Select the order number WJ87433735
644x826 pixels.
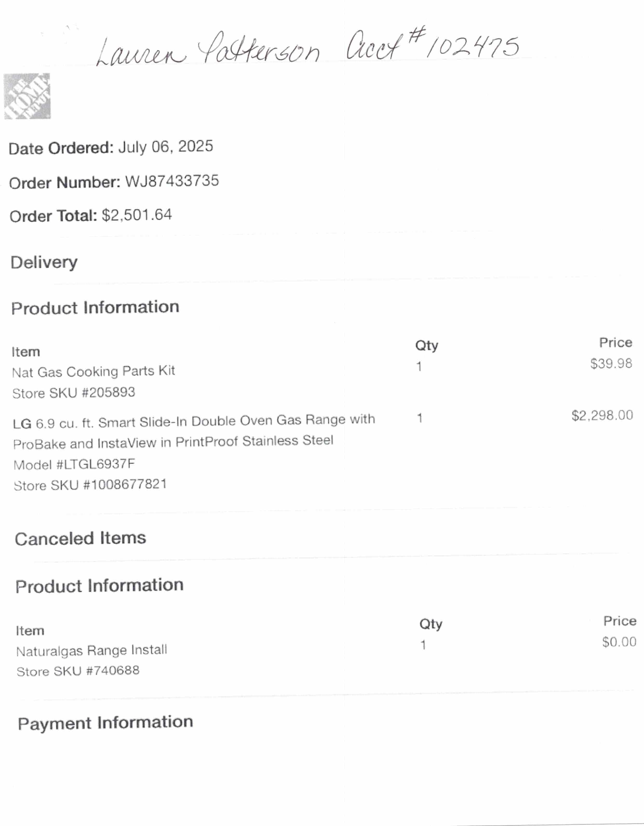click(x=172, y=181)
